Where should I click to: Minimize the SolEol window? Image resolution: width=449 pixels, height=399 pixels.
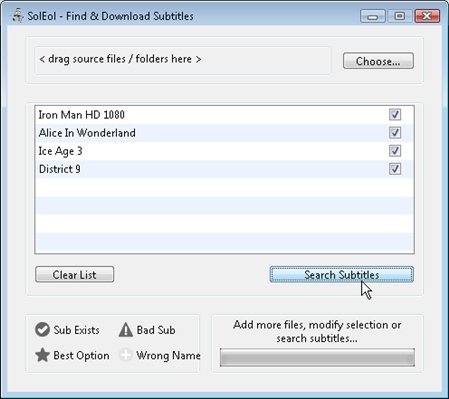point(373,16)
